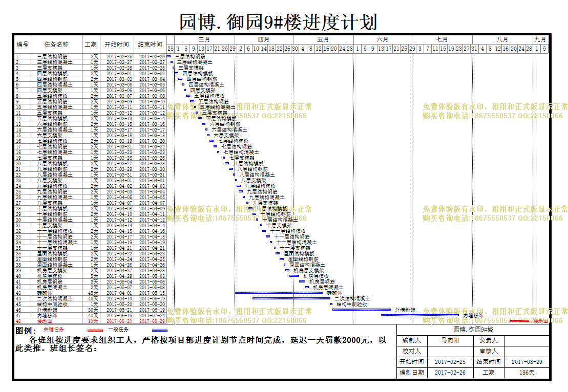The width and height of the screenshot is (568, 392).
Task: Select 三层结构钢筋 in the task name column
Action: pos(52,56)
